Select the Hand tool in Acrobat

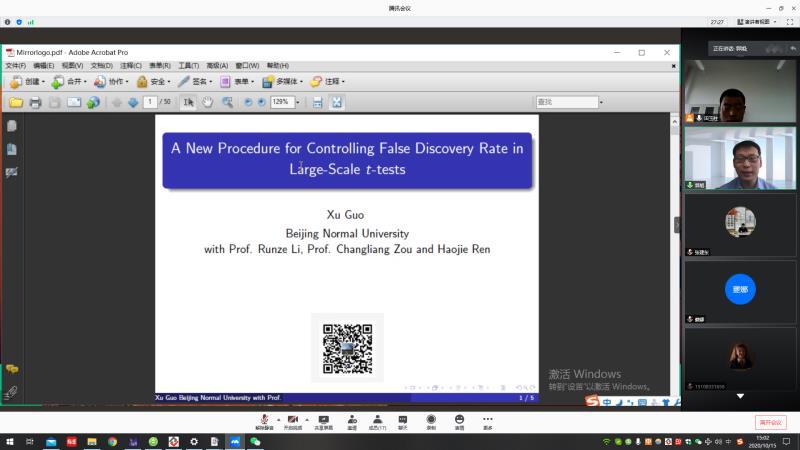tap(208, 102)
